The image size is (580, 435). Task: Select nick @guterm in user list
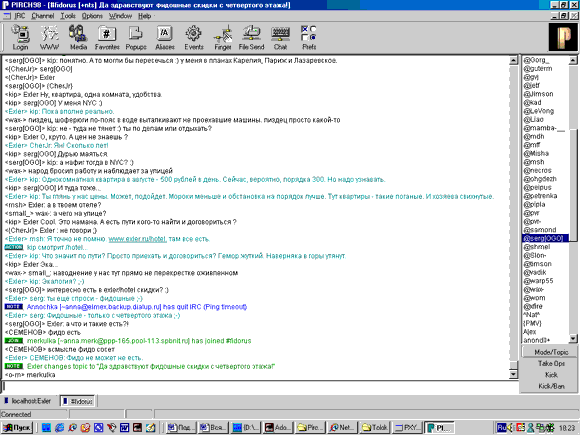(x=537, y=68)
